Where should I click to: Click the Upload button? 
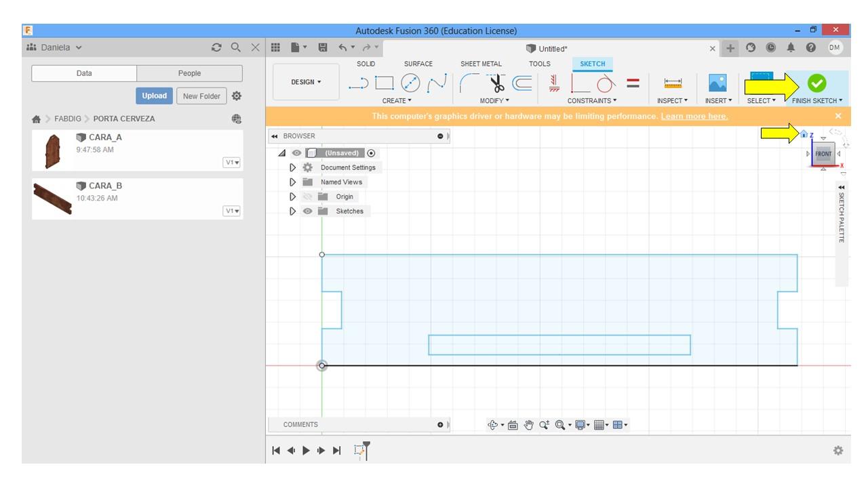(154, 96)
